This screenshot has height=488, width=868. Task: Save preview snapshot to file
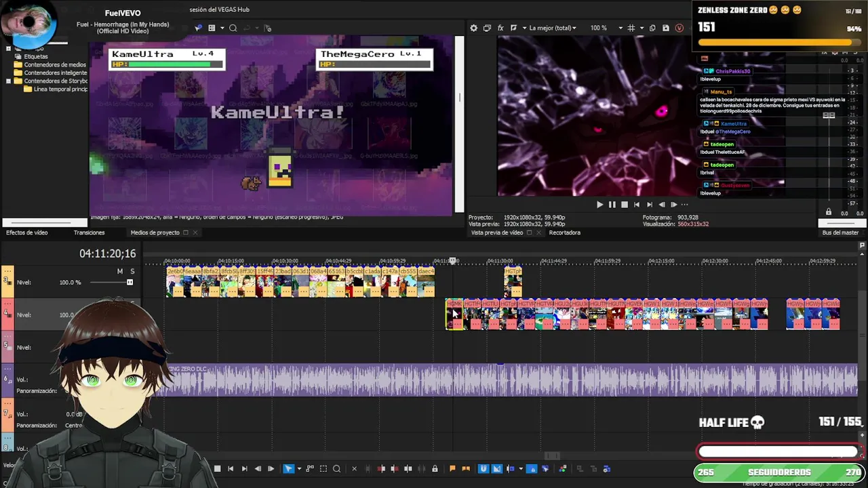(666, 28)
